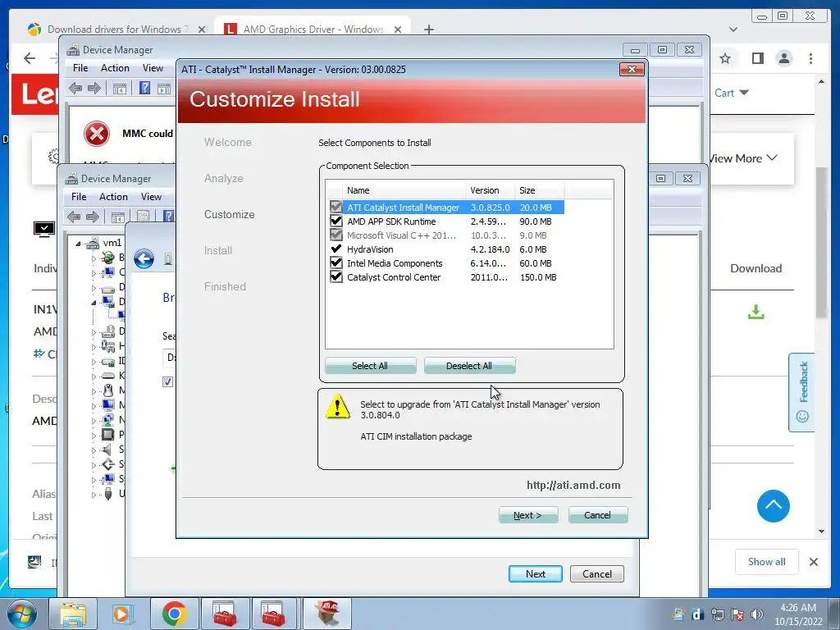Viewport: 840px width, 630px height.
Task: Click Action Center flag in system tray
Action: point(737,614)
